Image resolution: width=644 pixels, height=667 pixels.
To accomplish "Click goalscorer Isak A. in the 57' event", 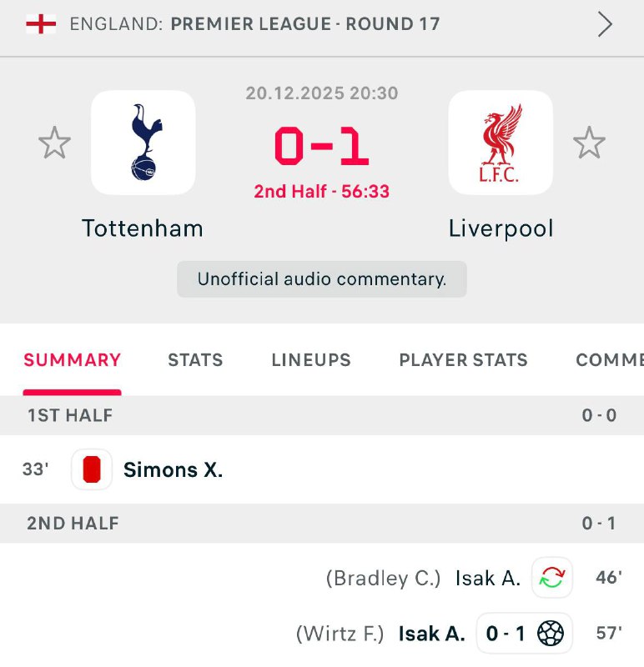I will click(x=431, y=634).
